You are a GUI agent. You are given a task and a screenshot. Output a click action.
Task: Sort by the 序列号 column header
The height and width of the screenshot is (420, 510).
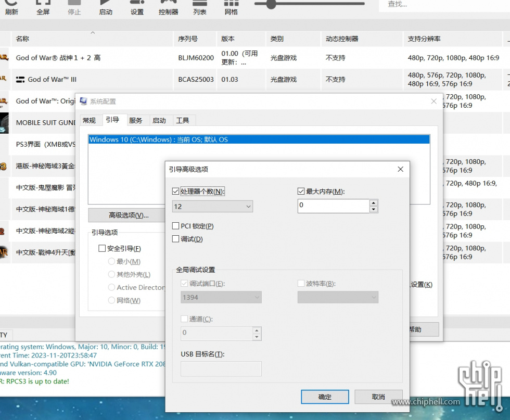[x=195, y=39]
